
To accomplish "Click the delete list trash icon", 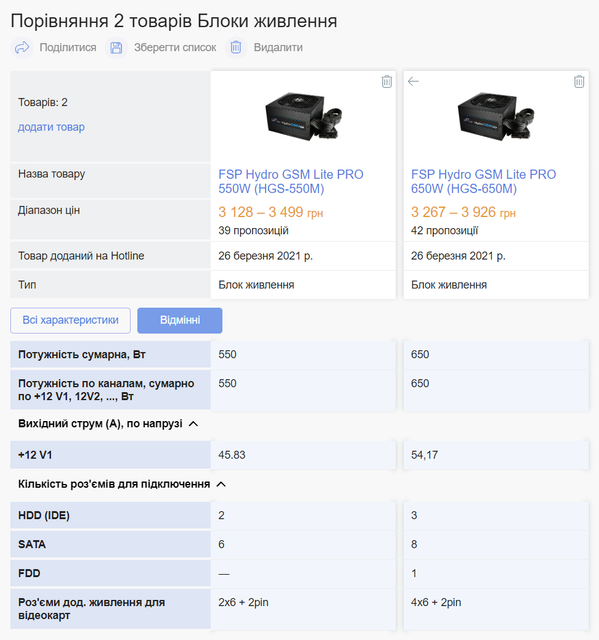I will click(236, 47).
